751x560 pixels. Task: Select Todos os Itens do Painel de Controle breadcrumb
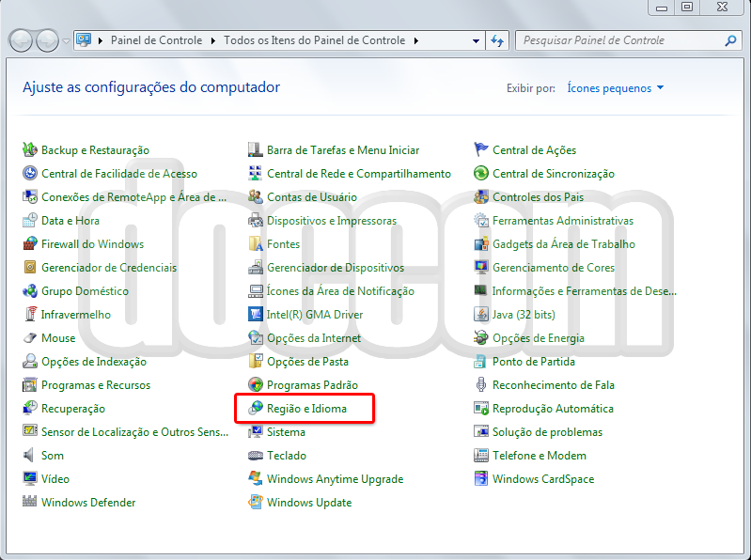coord(314,40)
